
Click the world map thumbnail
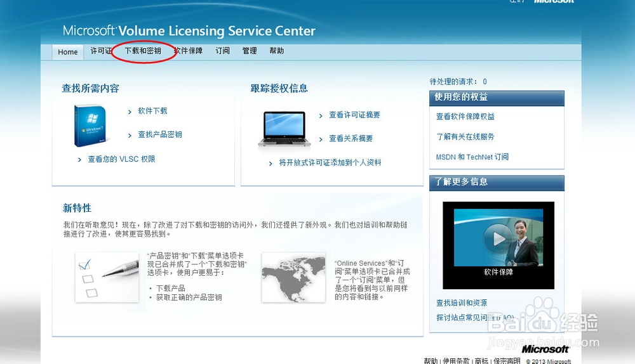(293, 278)
